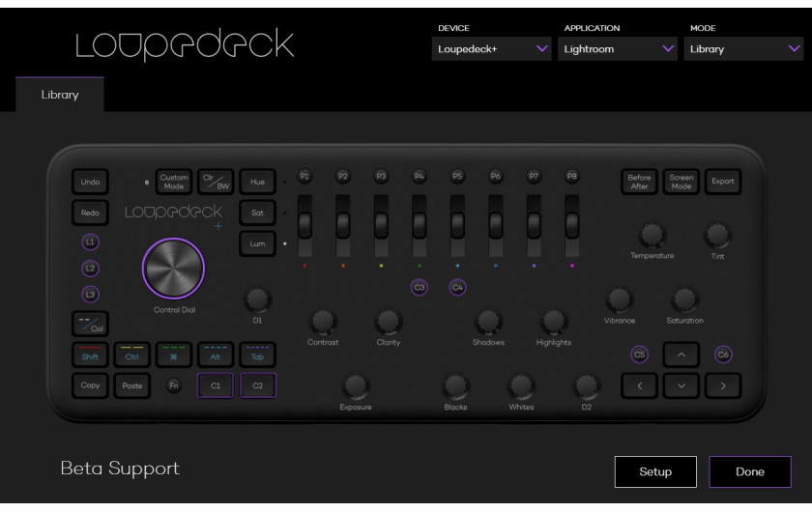Viewport: 812px width, 512px height.
Task: Select the large Control Dial
Action: (173, 269)
